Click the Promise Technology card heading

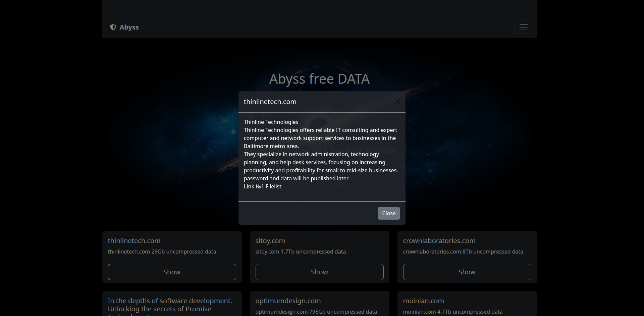pyautogui.click(x=170, y=305)
